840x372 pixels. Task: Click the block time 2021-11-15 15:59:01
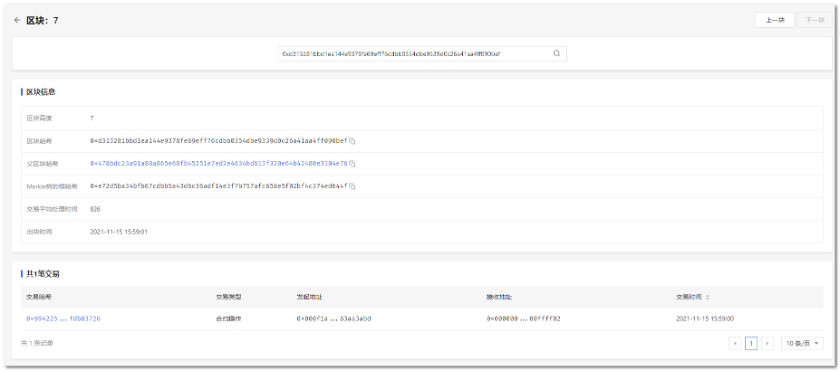tap(118, 232)
